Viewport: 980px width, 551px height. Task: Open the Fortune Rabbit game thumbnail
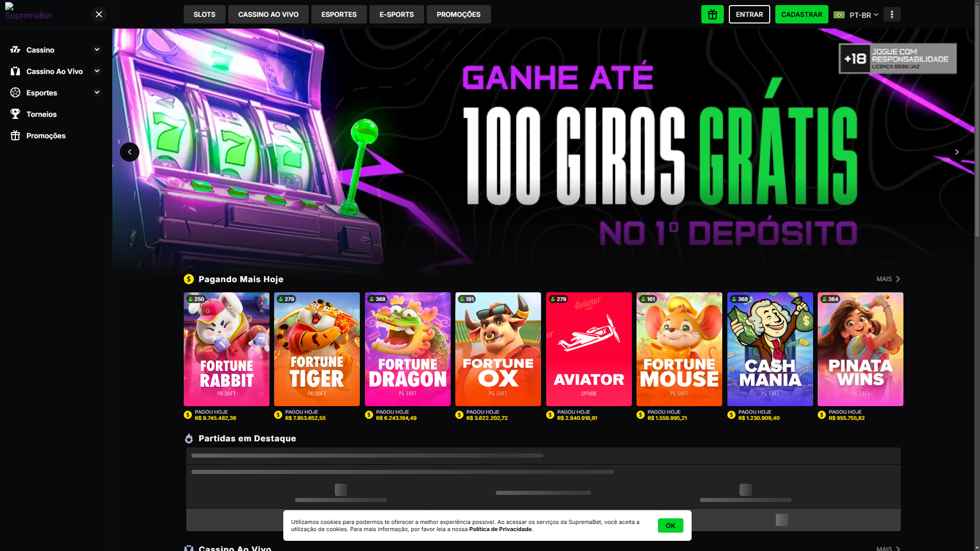pos(227,349)
